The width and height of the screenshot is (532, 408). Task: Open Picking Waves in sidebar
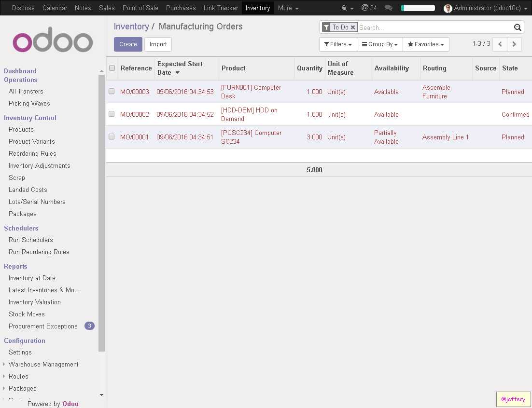click(x=29, y=103)
